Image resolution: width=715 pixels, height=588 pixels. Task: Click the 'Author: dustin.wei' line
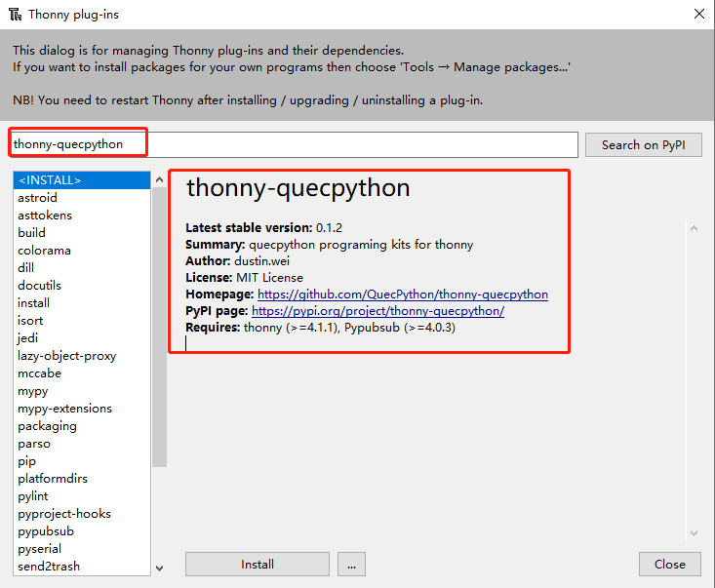[237, 261]
